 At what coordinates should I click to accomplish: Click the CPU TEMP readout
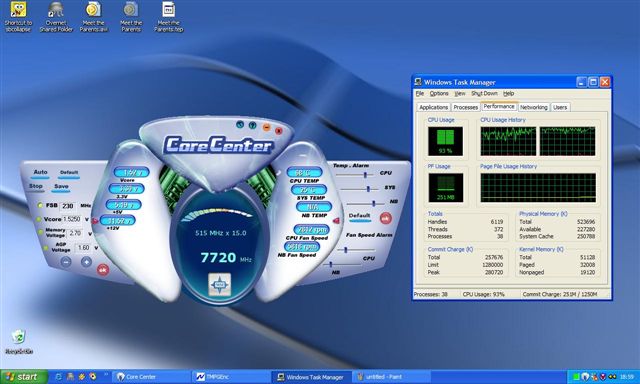(x=304, y=172)
